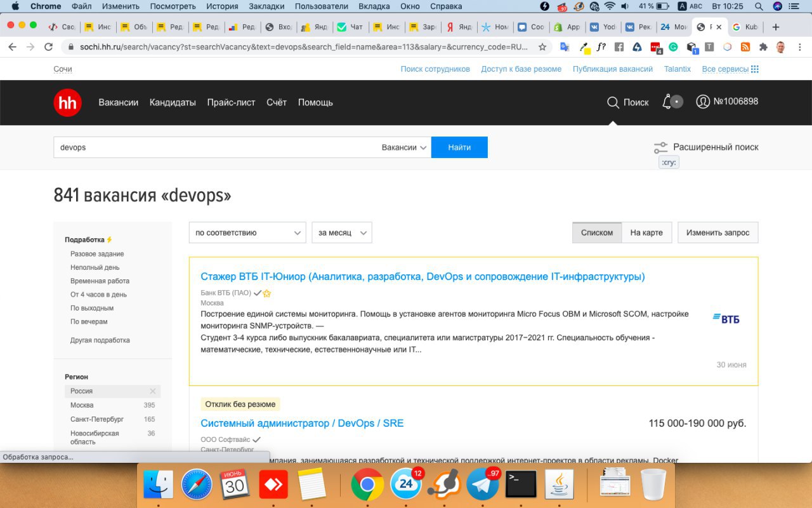
Task: Open Банк ВТБ (ПАО) employer link
Action: point(225,293)
